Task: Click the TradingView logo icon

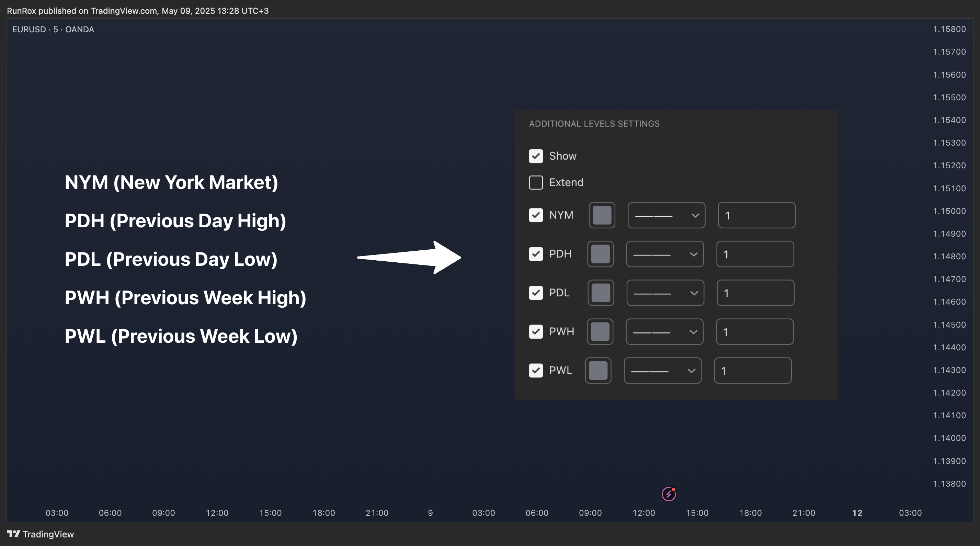Action: point(13,534)
